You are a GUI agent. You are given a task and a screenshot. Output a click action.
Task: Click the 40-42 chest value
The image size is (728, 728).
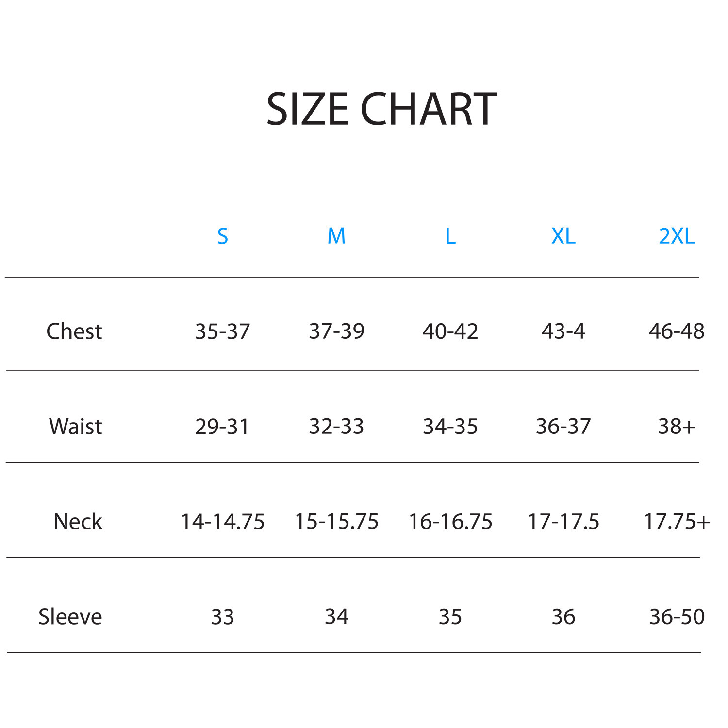(x=450, y=331)
